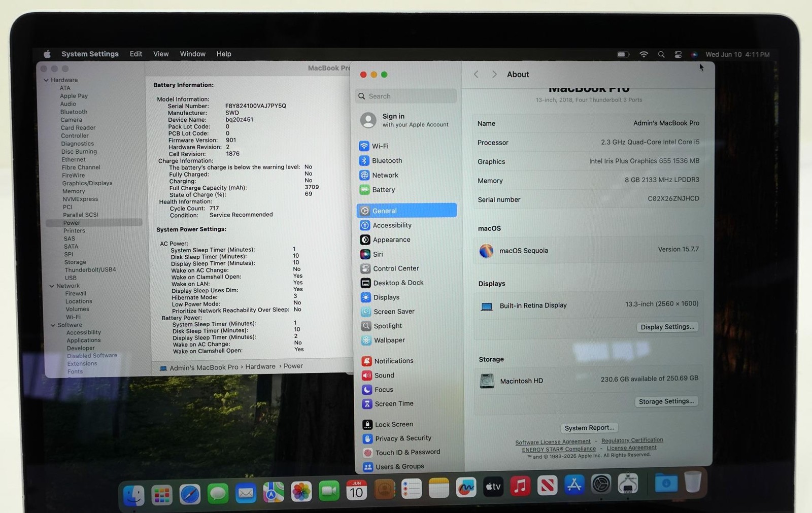Collapse Software section in System Information
The image size is (812, 513).
[x=53, y=325]
